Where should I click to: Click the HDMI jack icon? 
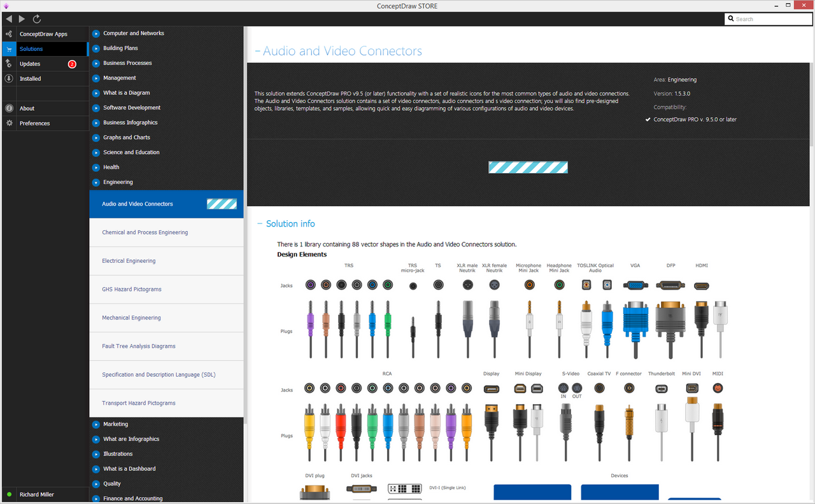point(701,286)
